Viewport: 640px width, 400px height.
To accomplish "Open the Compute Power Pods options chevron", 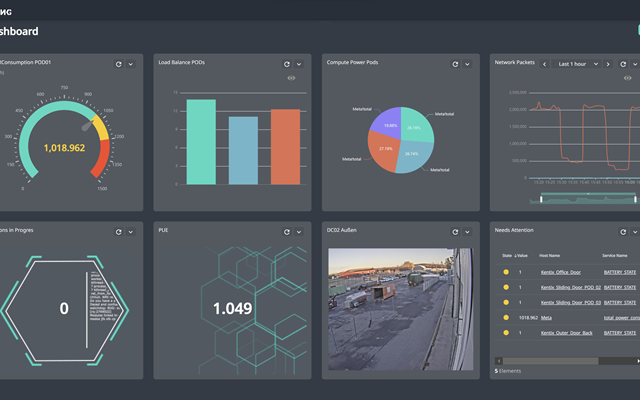I will click(x=467, y=64).
